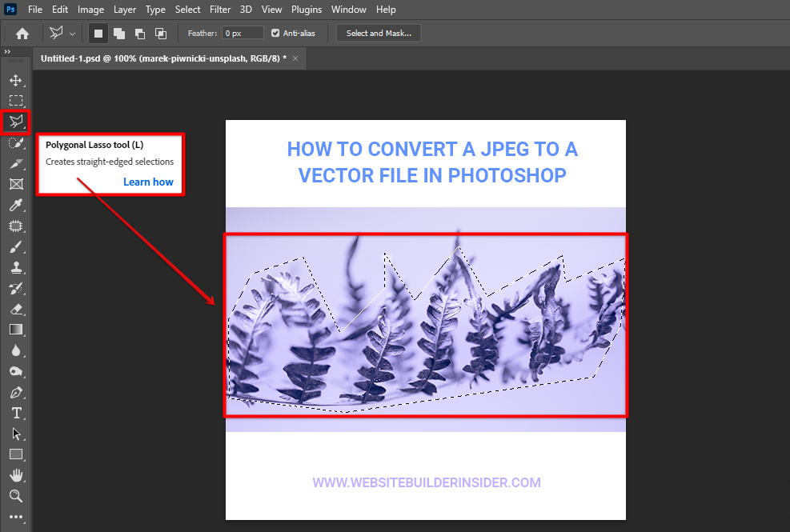The image size is (790, 532).
Task: Enable Add to selection mode
Action: (x=119, y=34)
